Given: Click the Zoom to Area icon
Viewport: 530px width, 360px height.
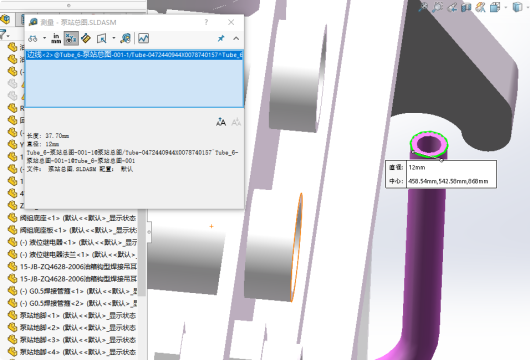Looking at the screenshot, I should pyautogui.click(x=437, y=7).
